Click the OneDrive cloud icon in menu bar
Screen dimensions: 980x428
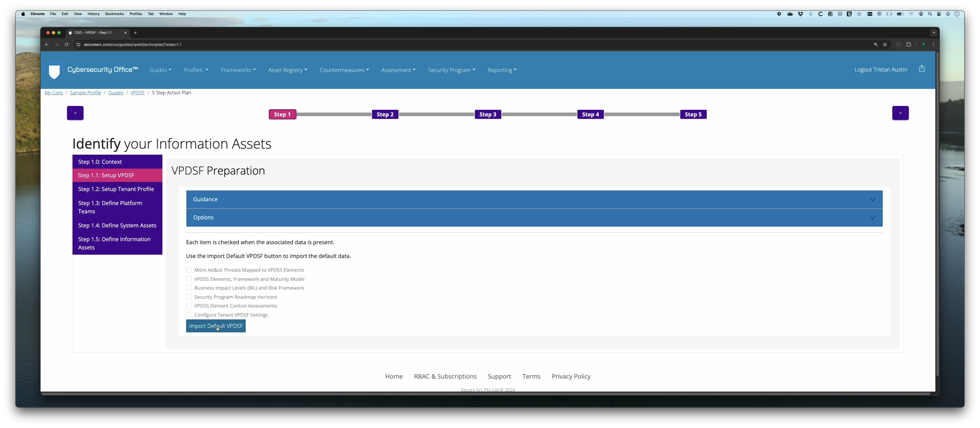tap(790, 14)
